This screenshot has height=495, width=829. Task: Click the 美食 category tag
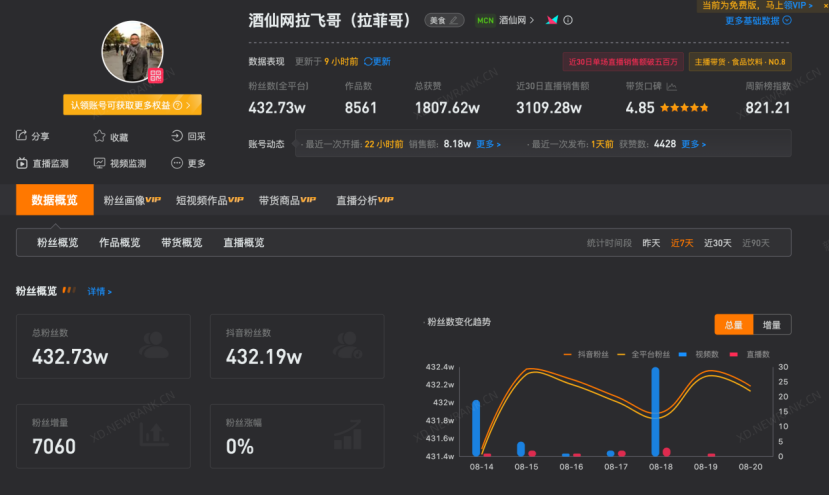(x=444, y=21)
